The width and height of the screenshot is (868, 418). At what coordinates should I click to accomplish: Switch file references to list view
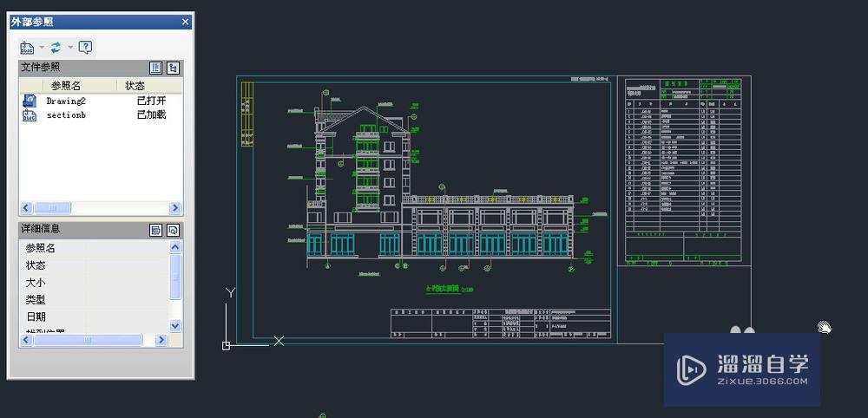156,68
